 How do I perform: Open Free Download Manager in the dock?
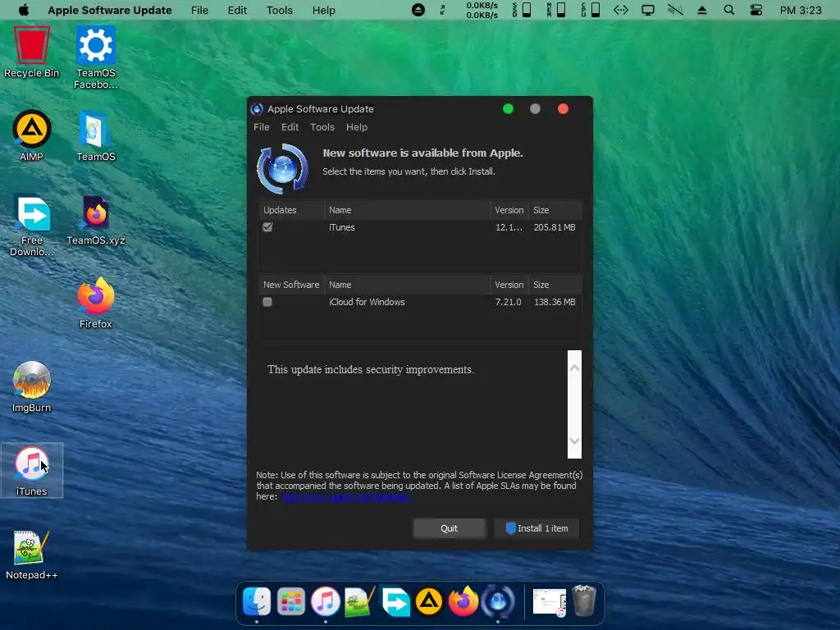point(395,601)
